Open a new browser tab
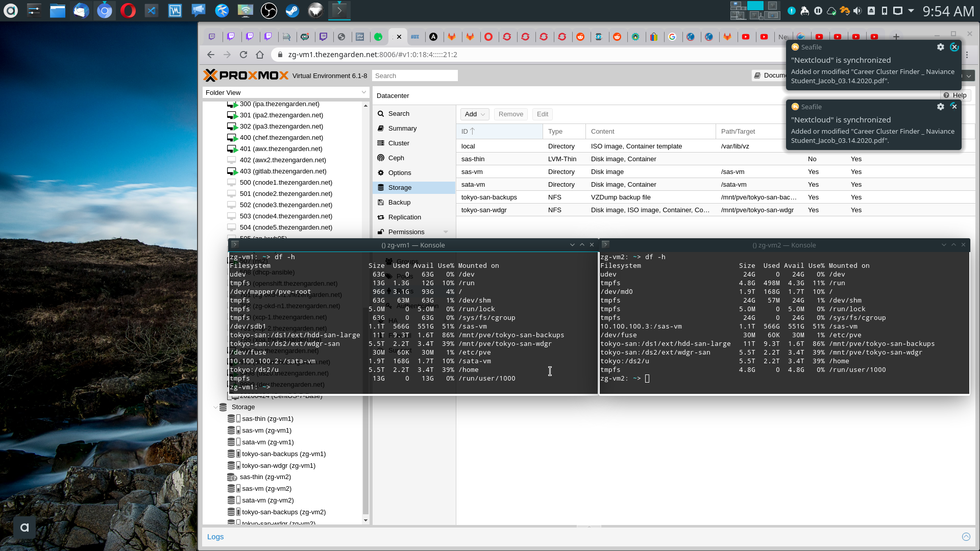 [896, 37]
